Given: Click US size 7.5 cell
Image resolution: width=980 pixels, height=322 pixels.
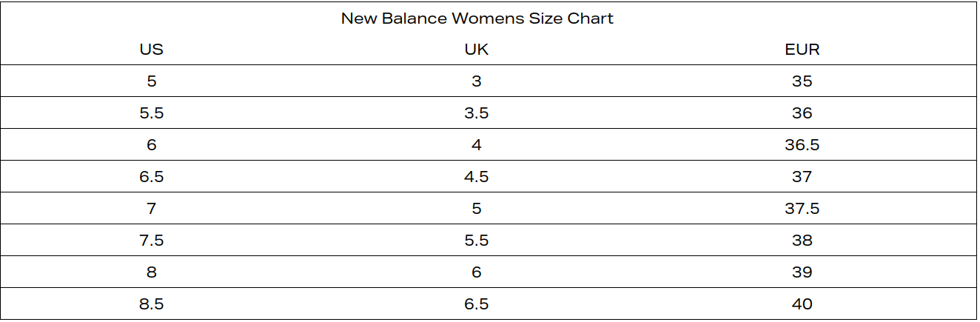Looking at the screenshot, I should tap(151, 241).
